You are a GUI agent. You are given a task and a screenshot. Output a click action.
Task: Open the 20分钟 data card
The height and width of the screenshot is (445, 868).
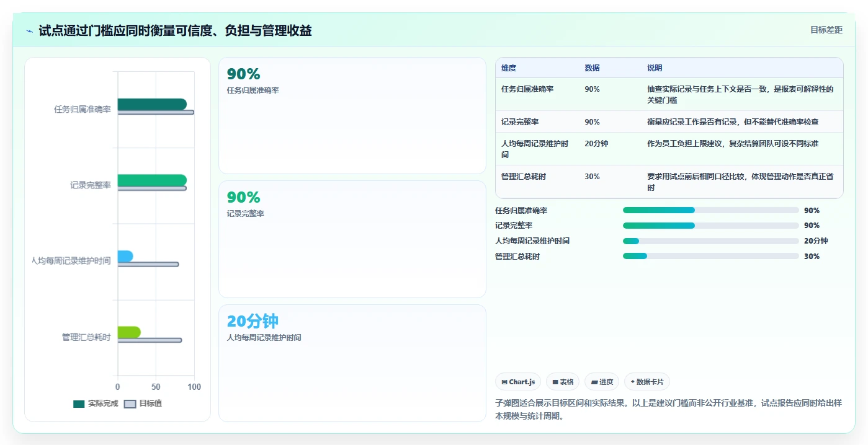(x=352, y=363)
